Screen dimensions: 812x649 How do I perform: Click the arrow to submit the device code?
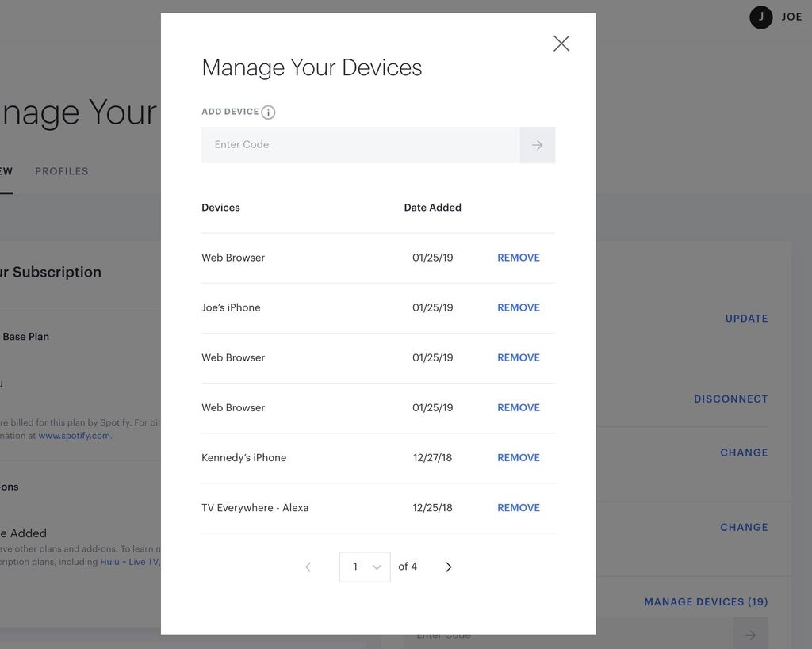(537, 145)
